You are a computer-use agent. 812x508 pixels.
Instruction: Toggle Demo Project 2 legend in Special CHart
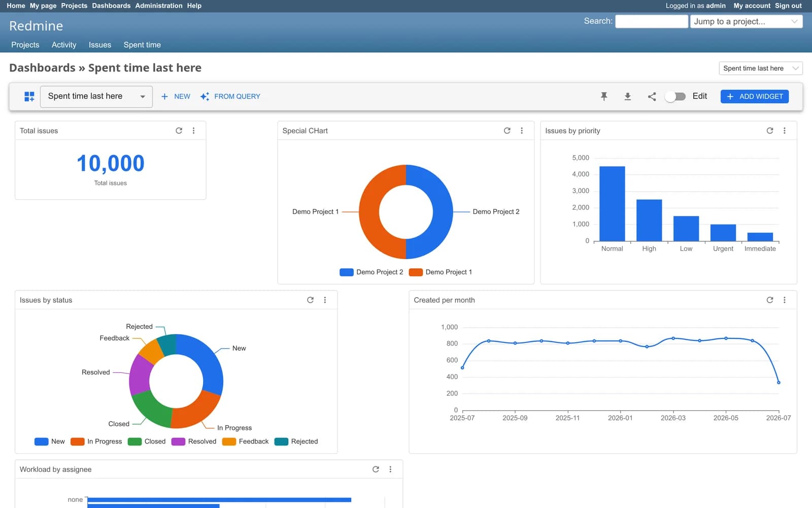(371, 272)
